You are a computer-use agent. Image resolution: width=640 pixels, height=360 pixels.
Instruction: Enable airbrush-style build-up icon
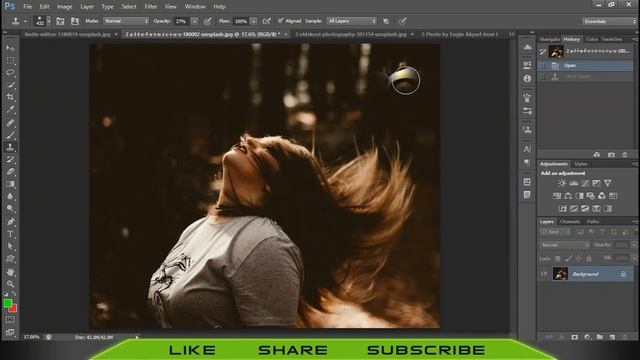(x=267, y=21)
